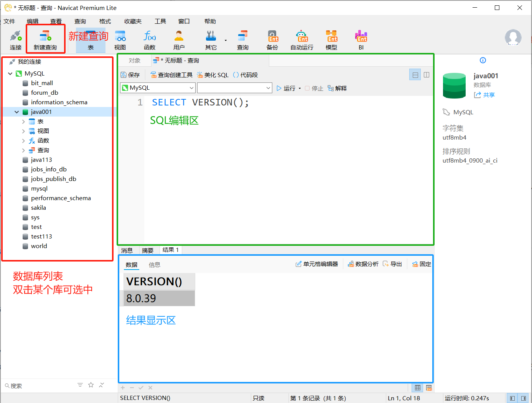The image size is (532, 403).
Task: Open the 备份 (Backup) toolbar icon
Action: [x=272, y=40]
